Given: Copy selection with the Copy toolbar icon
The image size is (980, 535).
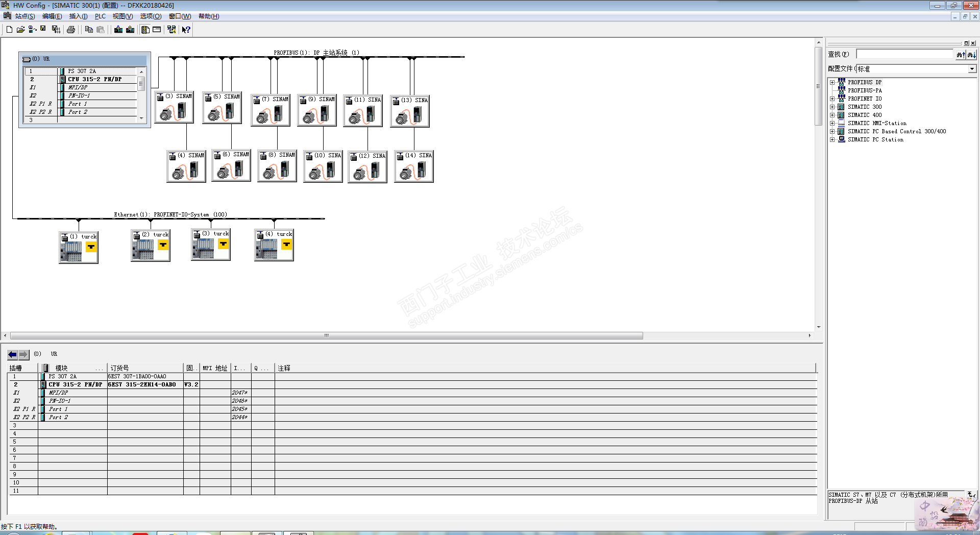Looking at the screenshot, I should tap(89, 30).
